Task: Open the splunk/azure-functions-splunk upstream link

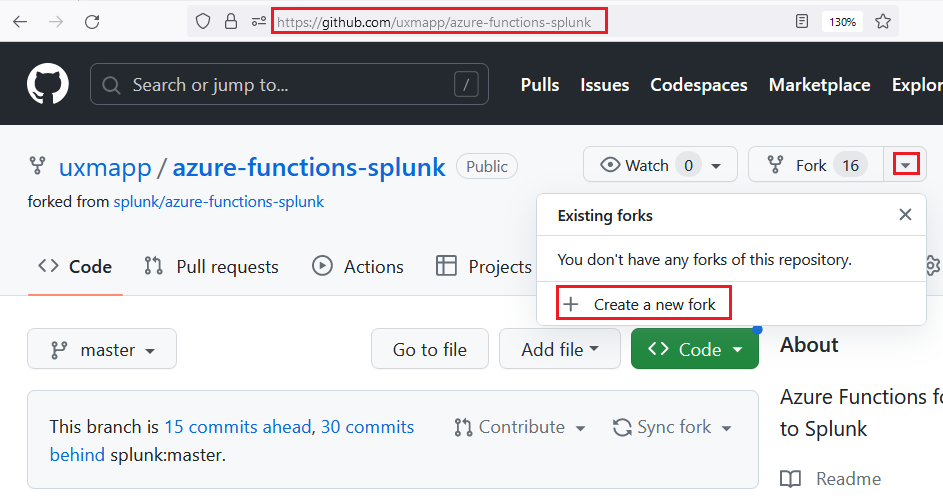Action: [218, 202]
